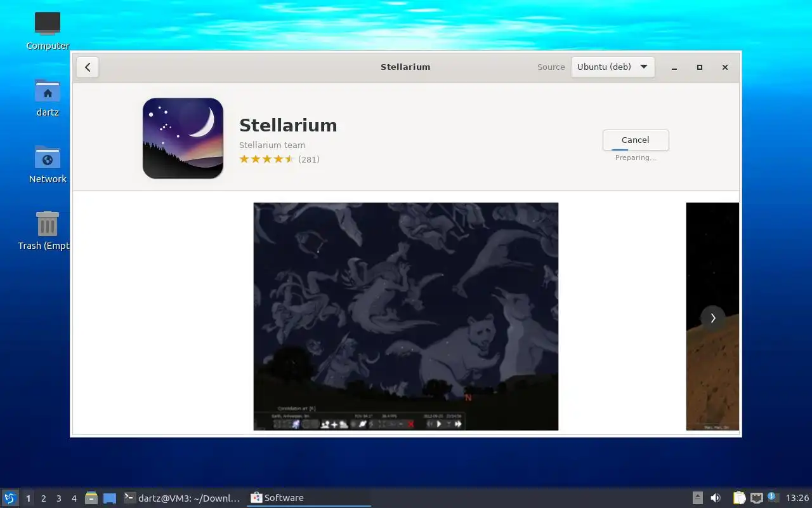Click the Stellarium team developer name

[272, 145]
